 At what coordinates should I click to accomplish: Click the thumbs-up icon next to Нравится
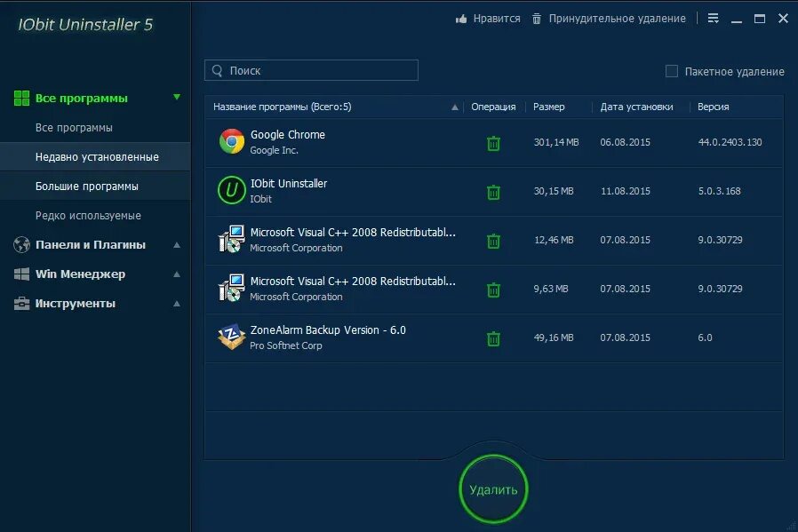pyautogui.click(x=461, y=19)
